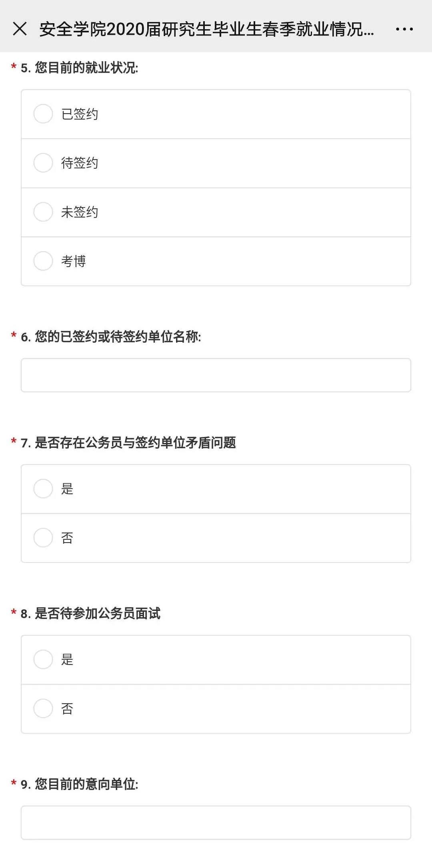Viewport: 432px width, 868px height.
Task: Click the survey title in header bar
Action: pyautogui.click(x=206, y=29)
